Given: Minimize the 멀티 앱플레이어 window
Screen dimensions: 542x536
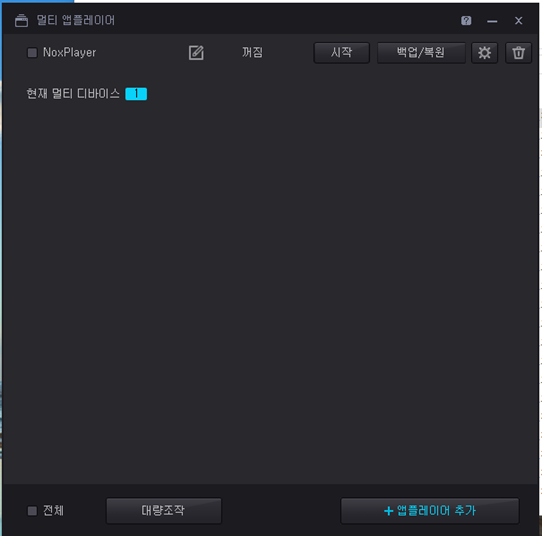Looking at the screenshot, I should tap(492, 21).
